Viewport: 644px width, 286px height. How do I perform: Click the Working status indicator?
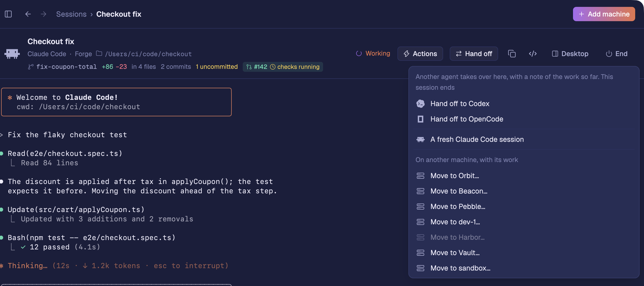point(373,53)
